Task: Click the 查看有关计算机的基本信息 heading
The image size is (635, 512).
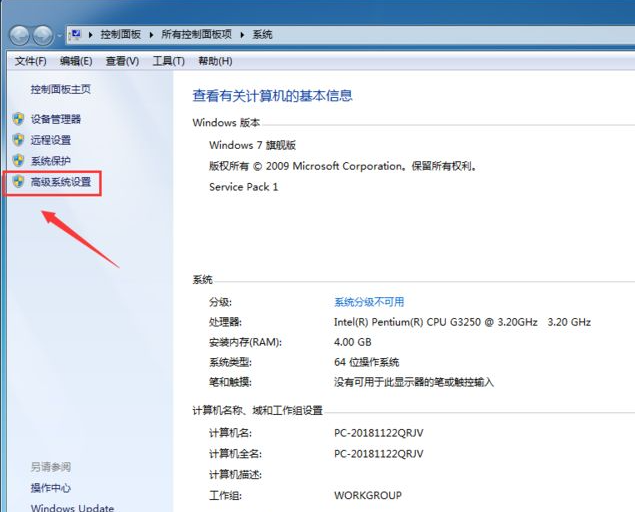Action: (x=272, y=96)
